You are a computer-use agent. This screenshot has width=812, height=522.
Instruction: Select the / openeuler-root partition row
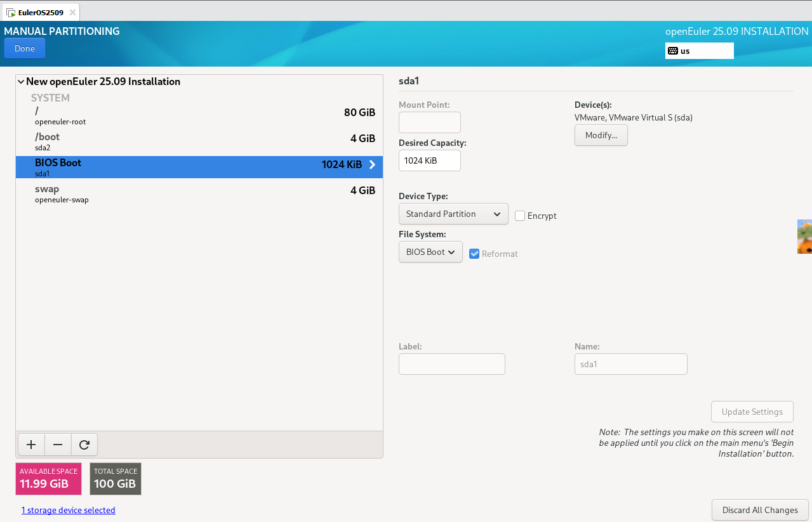[x=199, y=116]
